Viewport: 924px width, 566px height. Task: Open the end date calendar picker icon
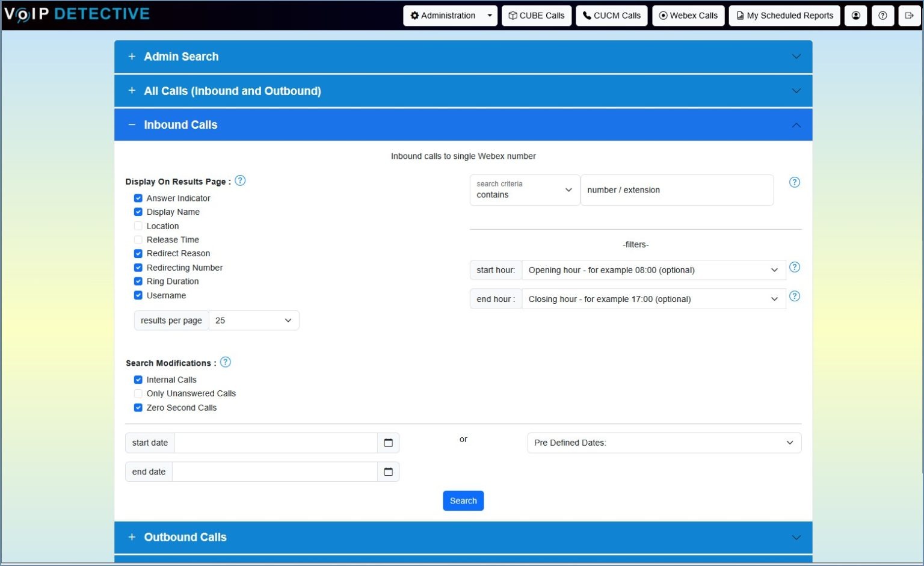388,472
